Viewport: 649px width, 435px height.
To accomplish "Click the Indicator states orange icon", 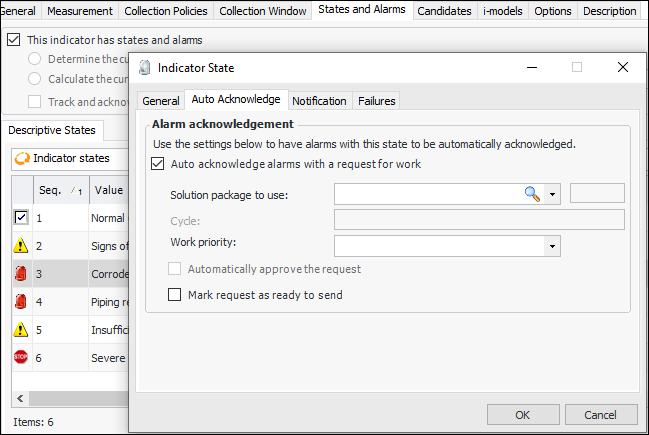I will point(22,158).
